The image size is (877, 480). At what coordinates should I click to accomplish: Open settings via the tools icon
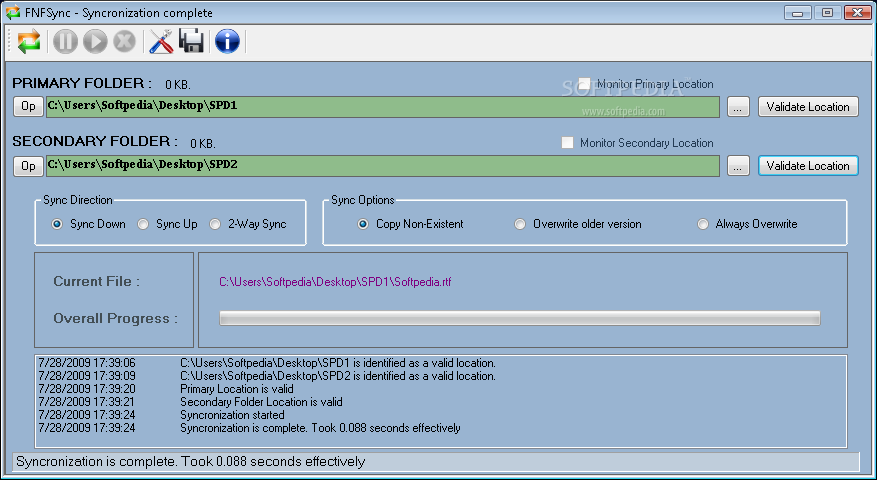[161, 42]
